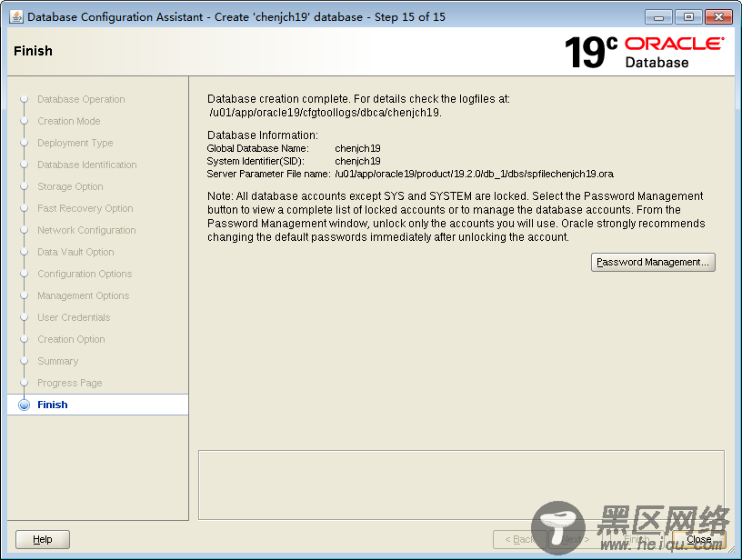Select Configuration Options step

click(x=85, y=274)
